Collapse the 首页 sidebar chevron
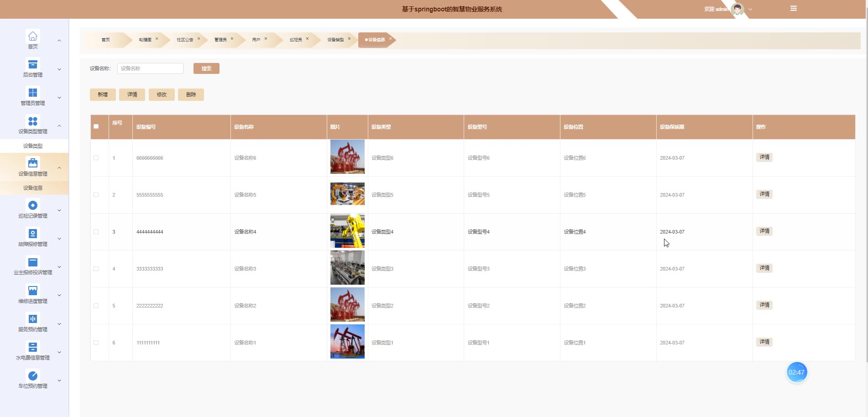 (x=59, y=41)
